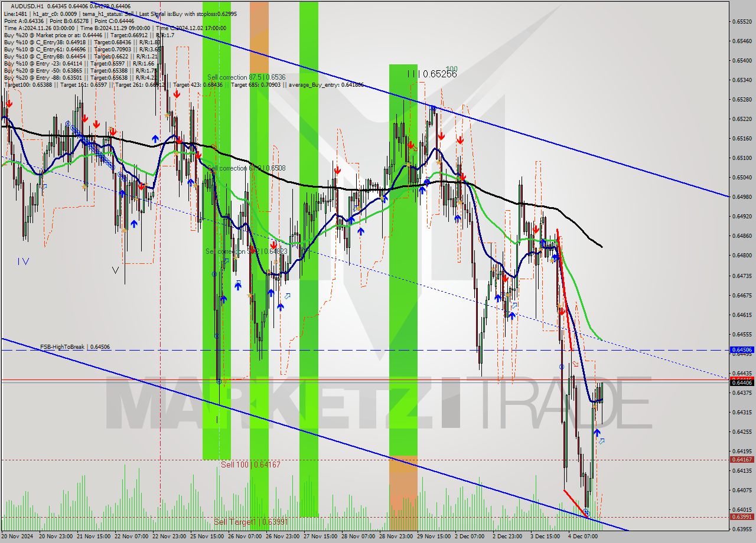Click 0.65340 on the price scale
Viewport: 756px width, 543px height.
pyautogui.click(x=742, y=80)
